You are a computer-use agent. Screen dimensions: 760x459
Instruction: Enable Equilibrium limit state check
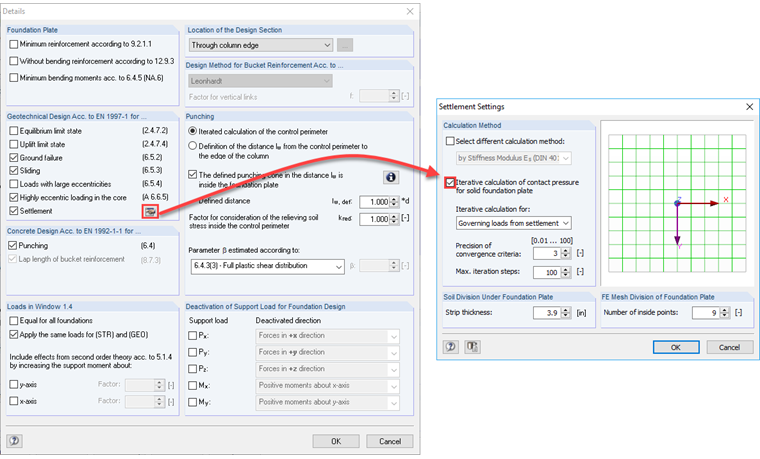point(14,131)
